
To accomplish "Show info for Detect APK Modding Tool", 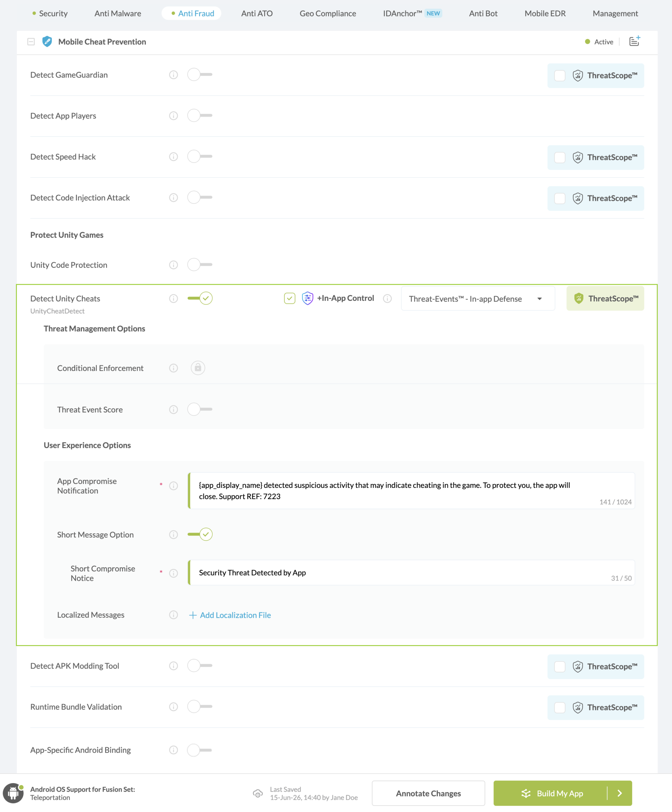I will pos(174,666).
